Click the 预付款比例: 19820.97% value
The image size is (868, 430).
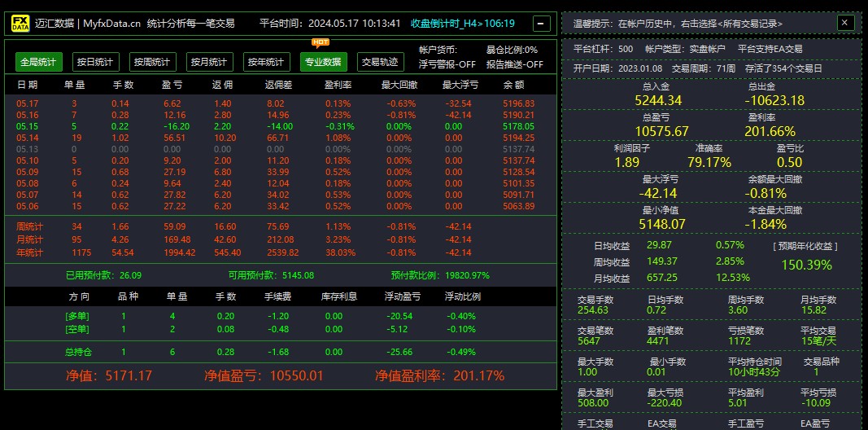click(440, 275)
